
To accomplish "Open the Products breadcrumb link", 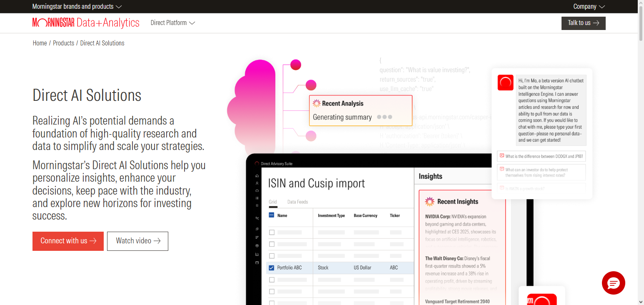I will (63, 43).
